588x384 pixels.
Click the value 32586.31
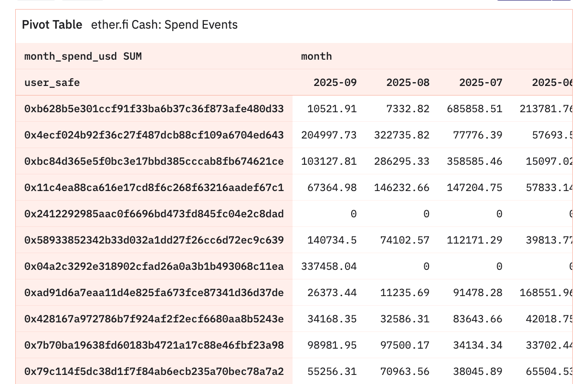[405, 319]
